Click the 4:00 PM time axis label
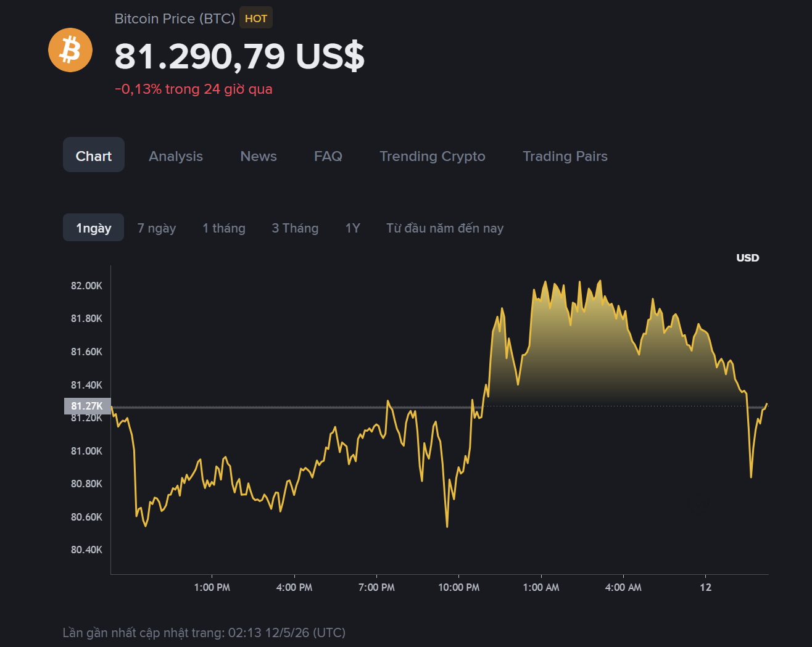Image resolution: width=812 pixels, height=647 pixels. tap(294, 587)
